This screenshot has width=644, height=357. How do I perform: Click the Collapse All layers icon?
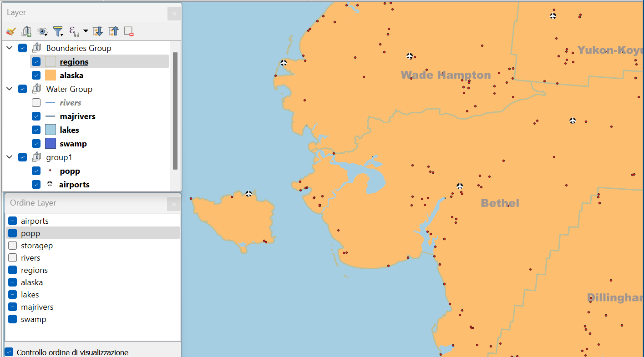click(113, 31)
